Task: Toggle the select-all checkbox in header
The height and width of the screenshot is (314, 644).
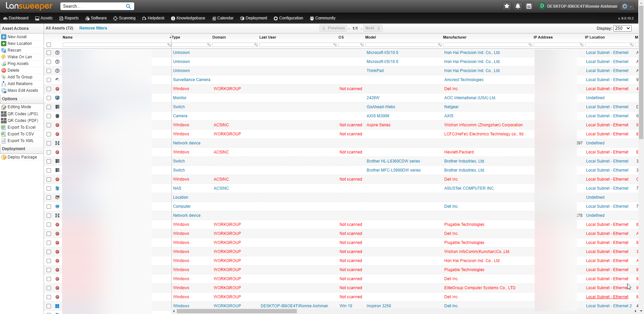Action: [49, 45]
